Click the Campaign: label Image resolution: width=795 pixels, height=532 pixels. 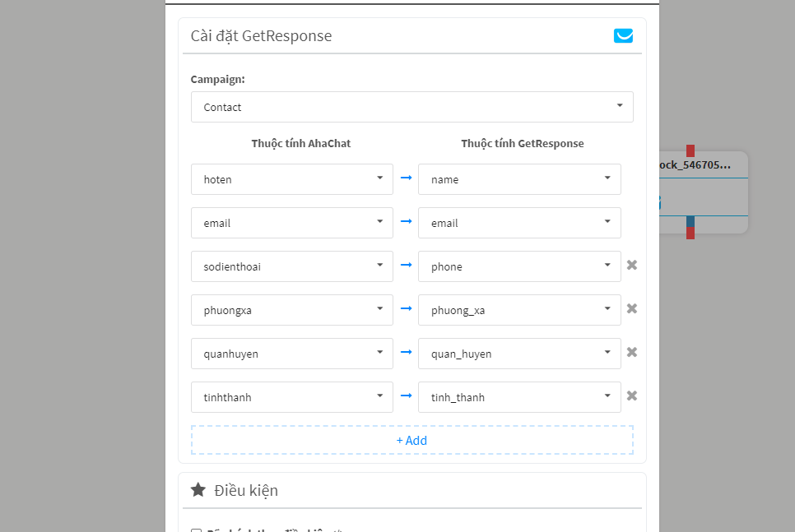217,80
